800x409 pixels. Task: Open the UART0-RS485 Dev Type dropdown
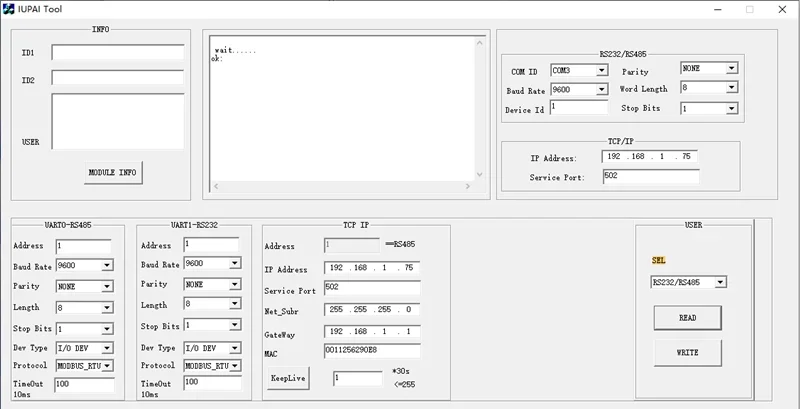pyautogui.click(x=84, y=348)
